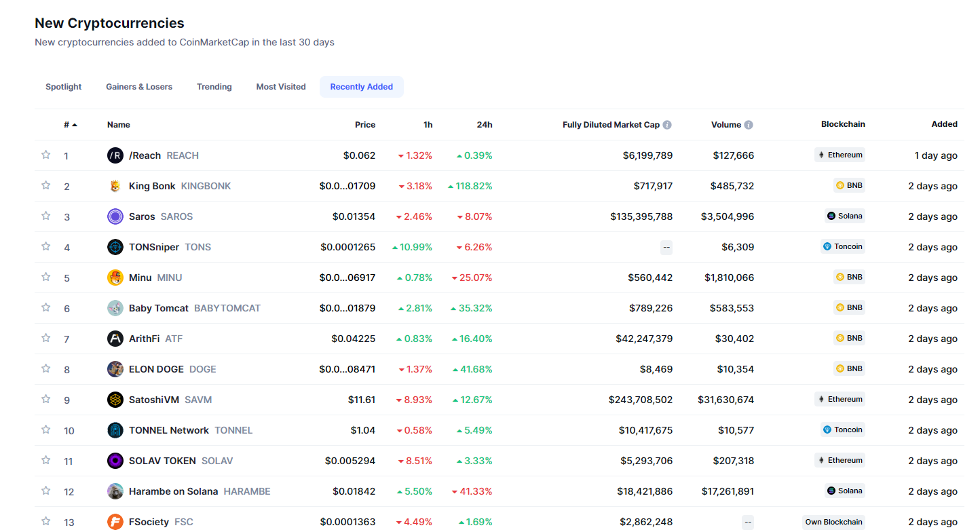The image size is (980, 532).
Task: Toggle watchlist star for TONSniper
Action: [x=46, y=246]
